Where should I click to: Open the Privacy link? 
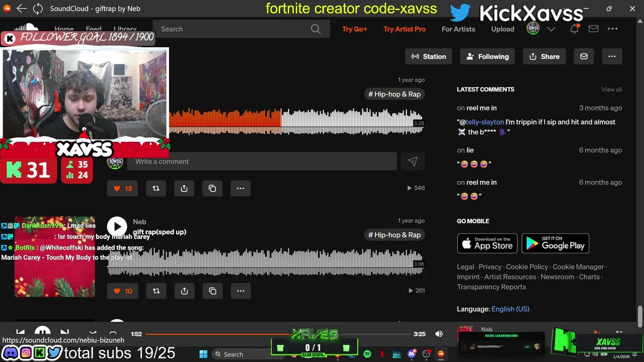click(490, 267)
